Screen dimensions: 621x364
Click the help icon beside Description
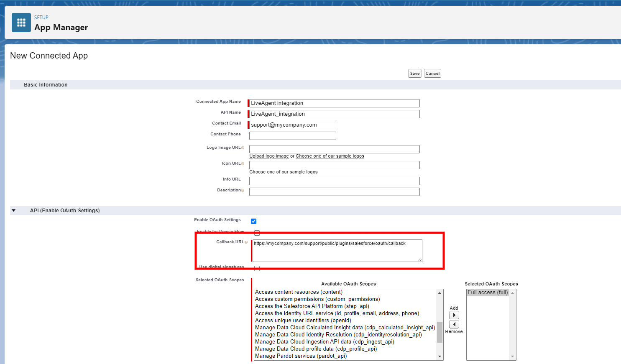pyautogui.click(x=243, y=190)
